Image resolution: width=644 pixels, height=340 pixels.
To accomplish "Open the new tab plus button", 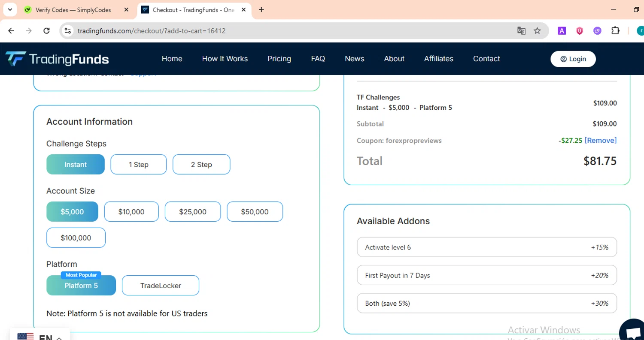I will point(261,10).
